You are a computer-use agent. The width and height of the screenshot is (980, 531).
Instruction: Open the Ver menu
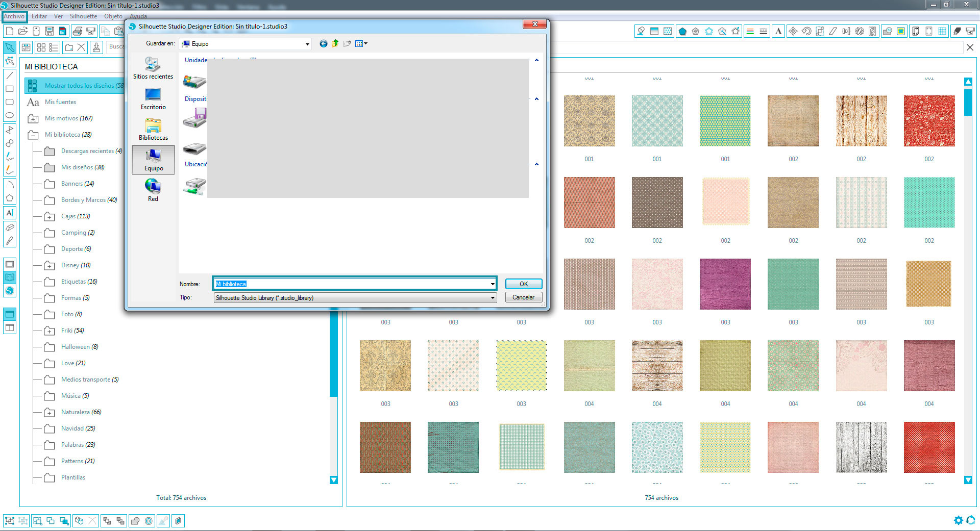click(x=59, y=16)
